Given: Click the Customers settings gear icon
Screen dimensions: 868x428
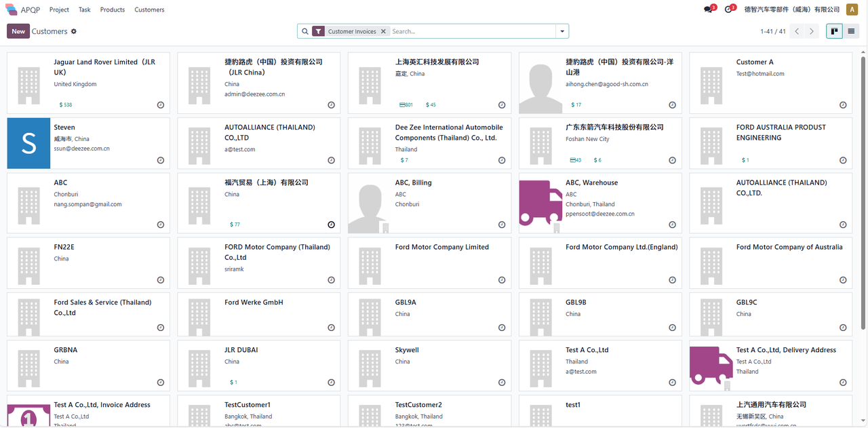Looking at the screenshot, I should 74,31.
